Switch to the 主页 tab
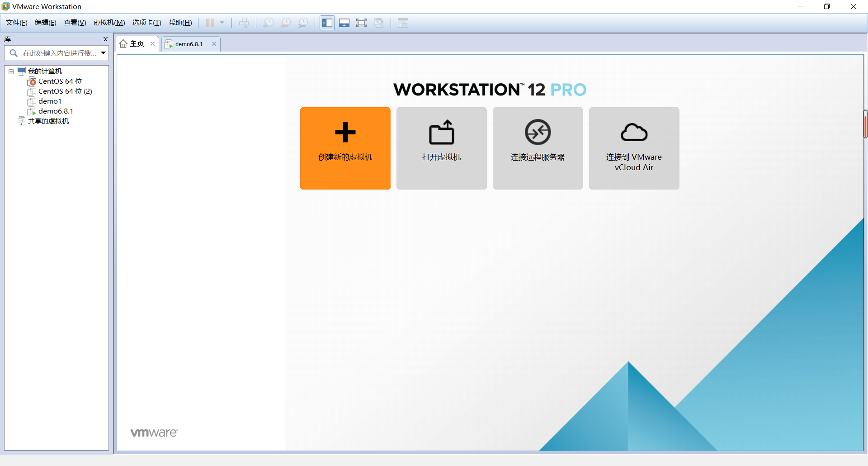The width and height of the screenshot is (868, 466). click(x=137, y=44)
